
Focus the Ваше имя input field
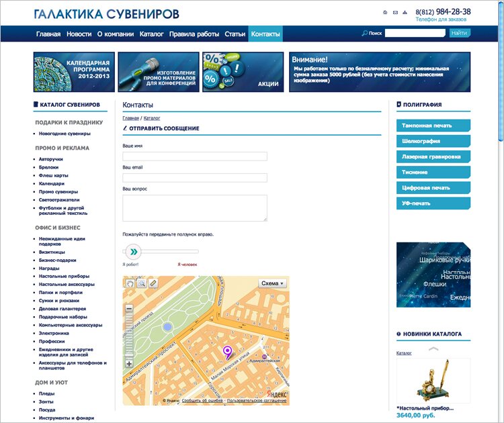pyautogui.click(x=195, y=156)
